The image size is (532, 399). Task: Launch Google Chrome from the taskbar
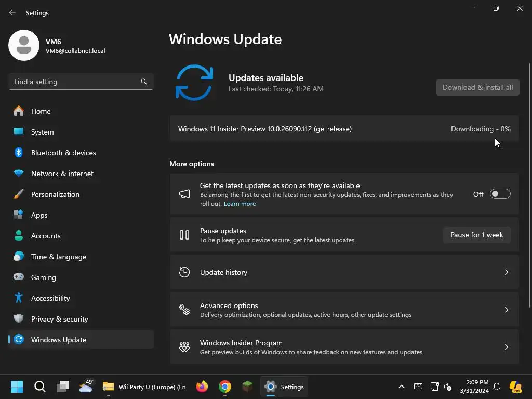point(225,387)
